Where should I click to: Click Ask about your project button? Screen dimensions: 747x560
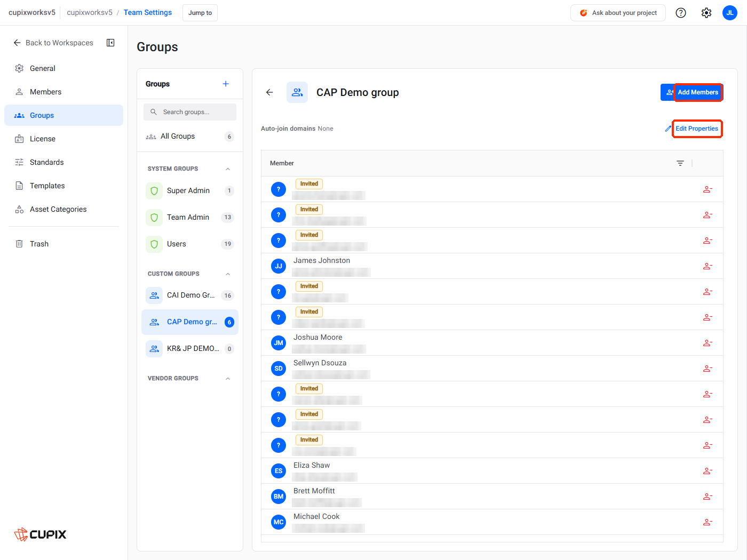[618, 13]
